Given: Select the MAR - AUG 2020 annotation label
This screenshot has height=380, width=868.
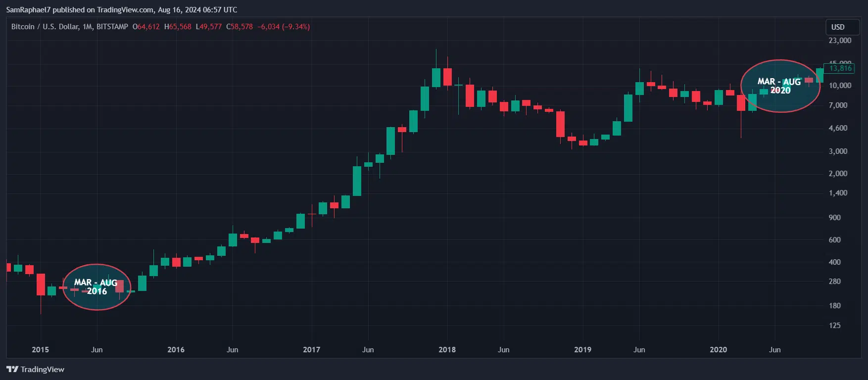Looking at the screenshot, I should (x=779, y=86).
